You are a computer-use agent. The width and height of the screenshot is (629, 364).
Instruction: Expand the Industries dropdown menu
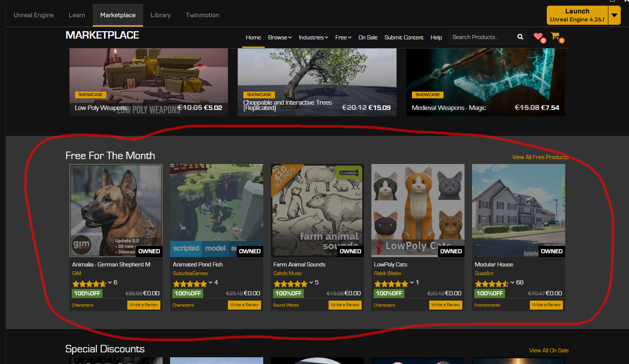(x=314, y=38)
